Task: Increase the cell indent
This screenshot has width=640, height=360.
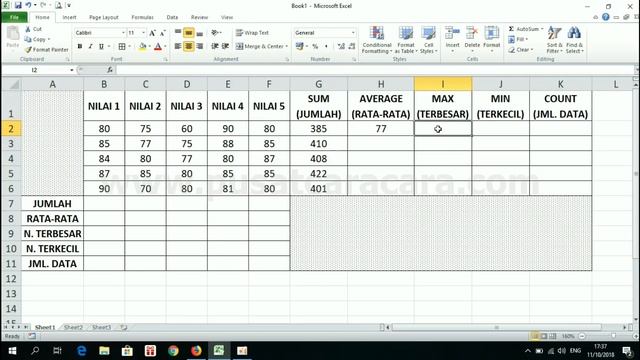Action: coord(225,47)
